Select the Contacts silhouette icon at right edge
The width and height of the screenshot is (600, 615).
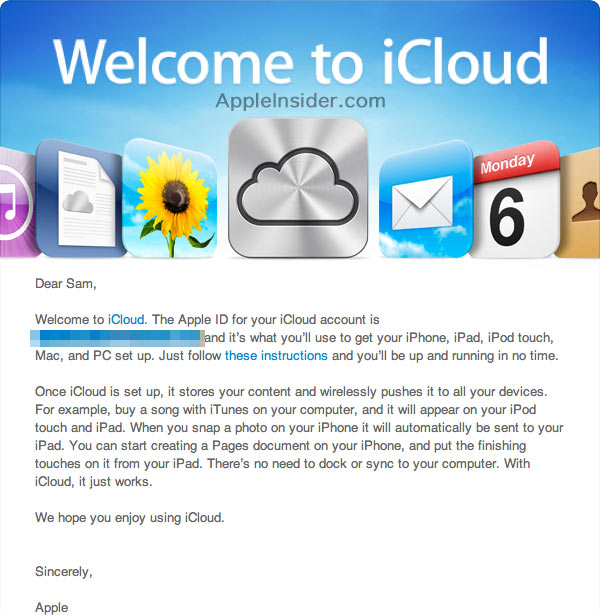pyautogui.click(x=580, y=207)
